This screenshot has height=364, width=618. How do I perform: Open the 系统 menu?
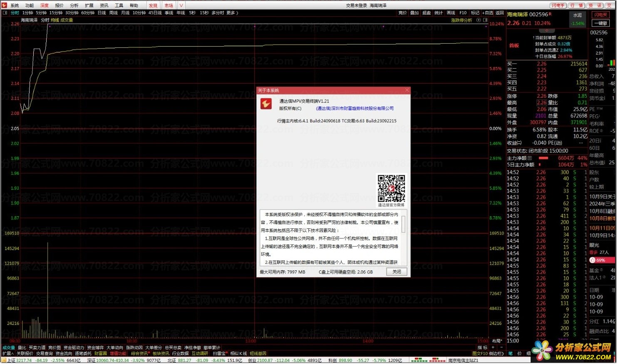tap(15, 5)
